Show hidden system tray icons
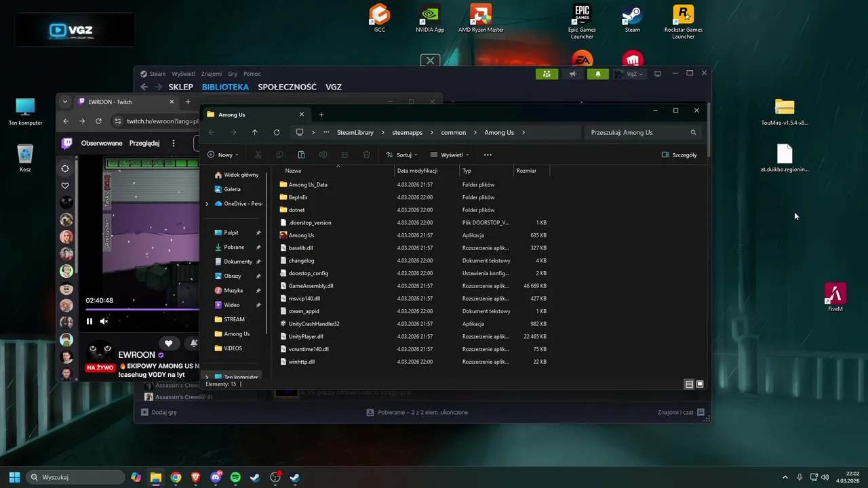Screen dimensions: 868x488 click(785, 477)
